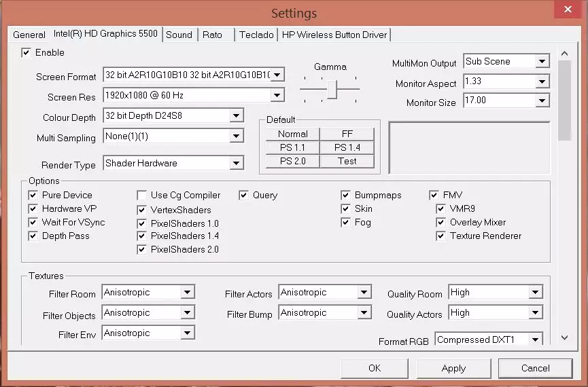This screenshot has height=387, width=588.
Task: Click the vertical scrollbar thumb
Action: point(565,100)
